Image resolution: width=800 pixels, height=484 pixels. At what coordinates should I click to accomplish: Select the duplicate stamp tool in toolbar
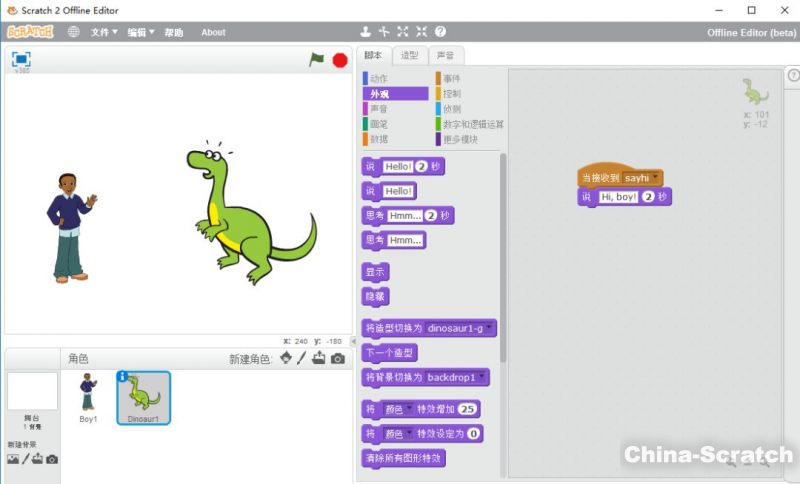click(366, 32)
